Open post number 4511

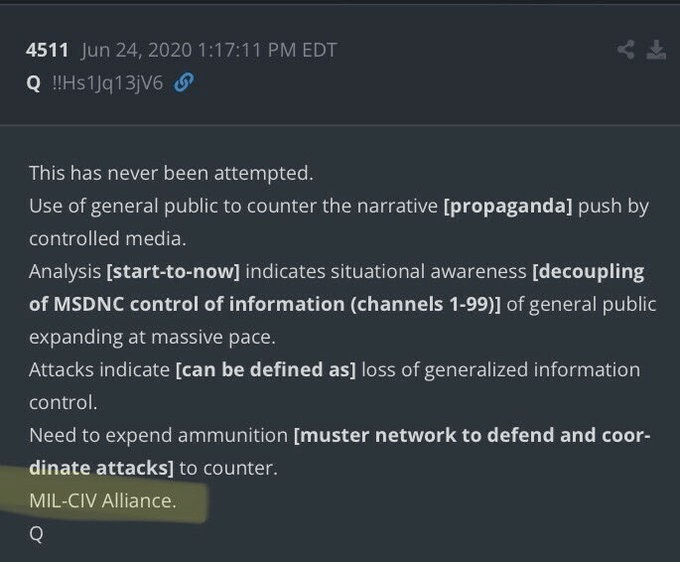coord(46,51)
